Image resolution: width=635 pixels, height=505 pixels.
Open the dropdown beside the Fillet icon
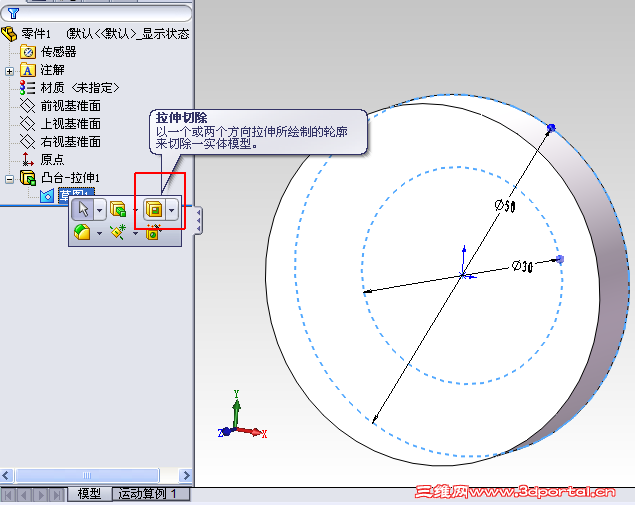99,233
